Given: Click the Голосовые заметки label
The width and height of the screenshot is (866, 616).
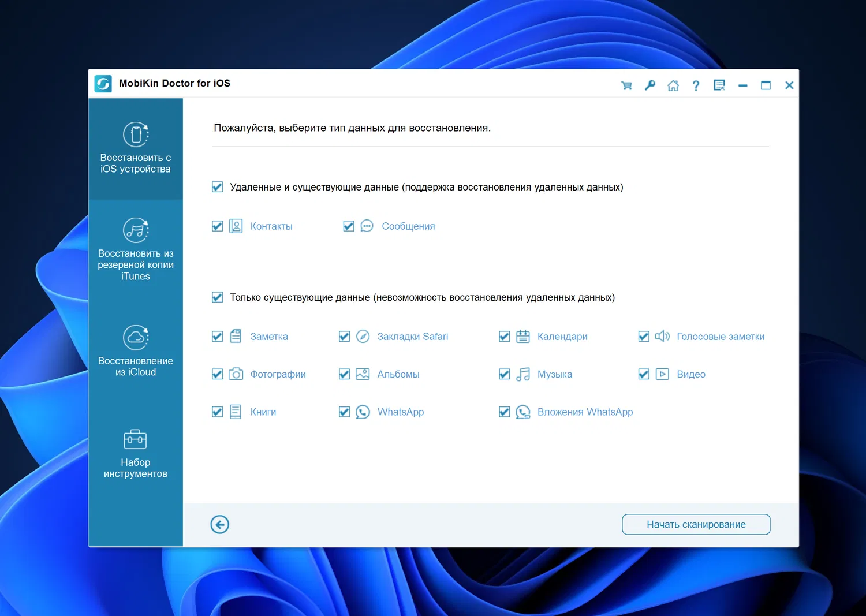Looking at the screenshot, I should pyautogui.click(x=721, y=337).
